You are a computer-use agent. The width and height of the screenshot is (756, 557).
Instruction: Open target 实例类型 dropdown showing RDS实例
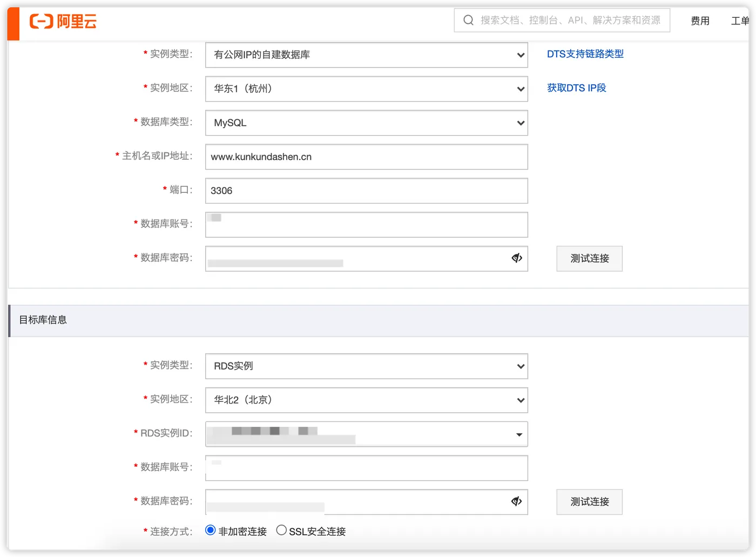coord(367,366)
